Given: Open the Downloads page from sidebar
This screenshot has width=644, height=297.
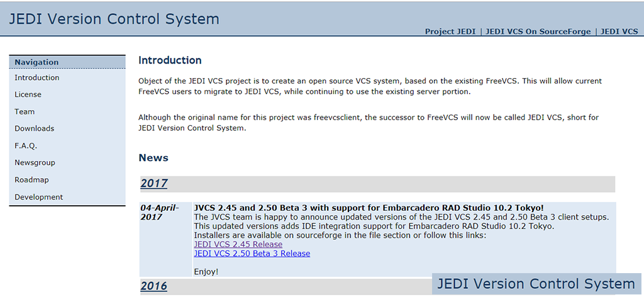Looking at the screenshot, I should pos(35,129).
